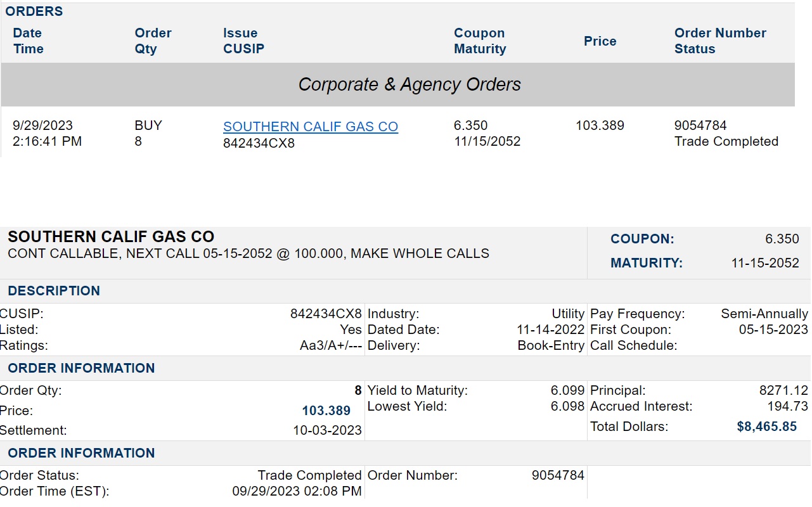The width and height of the screenshot is (812, 507).
Task: Click the Corporate & Agency Orders banner
Action: tap(409, 85)
